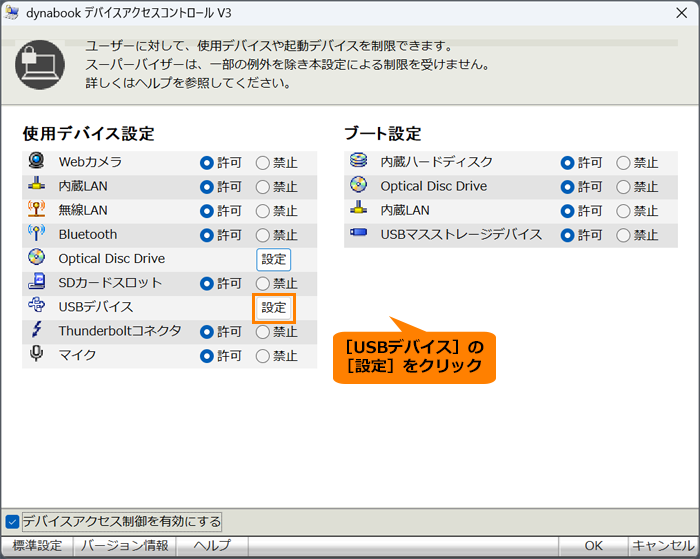Set 無線LAN to 禁止
700x559 pixels.
(262, 211)
